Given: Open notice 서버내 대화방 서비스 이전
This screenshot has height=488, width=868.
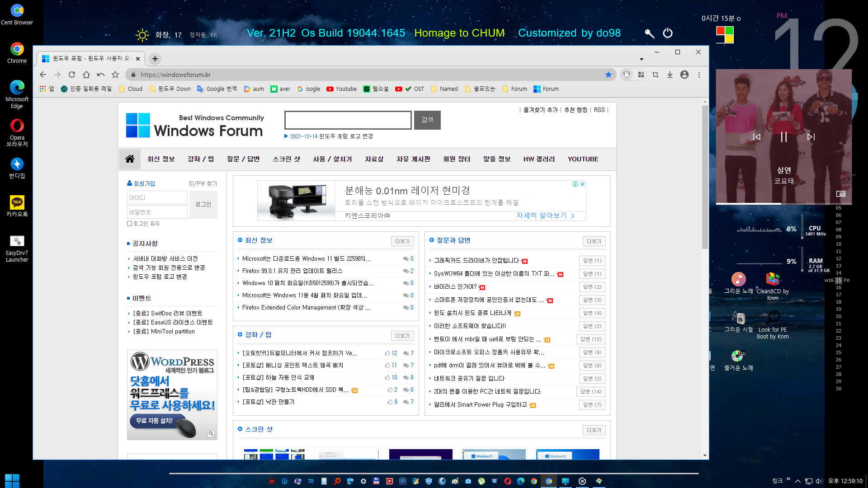Looking at the screenshot, I should pos(165,258).
